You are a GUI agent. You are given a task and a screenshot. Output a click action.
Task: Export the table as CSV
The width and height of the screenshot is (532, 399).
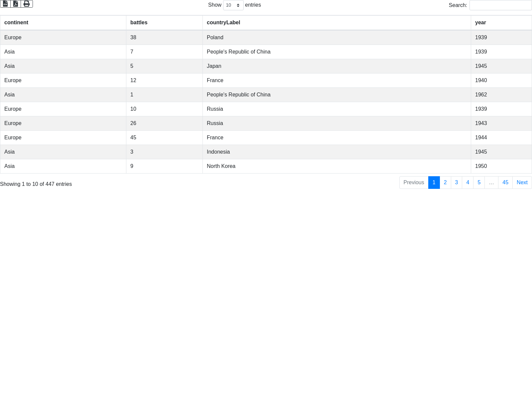(x=5, y=4)
